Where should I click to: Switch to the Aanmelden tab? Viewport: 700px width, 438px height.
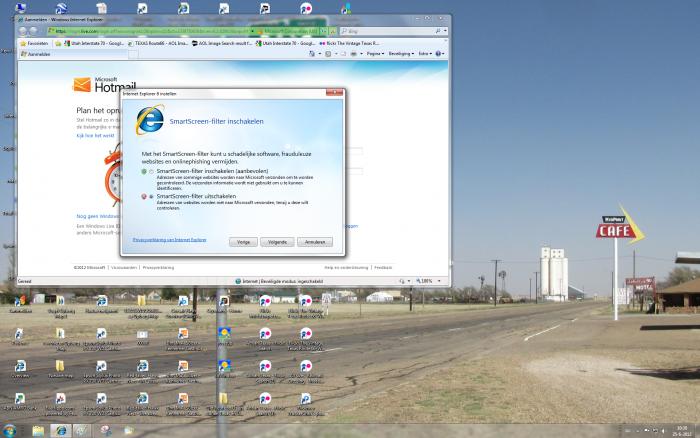(x=74, y=54)
